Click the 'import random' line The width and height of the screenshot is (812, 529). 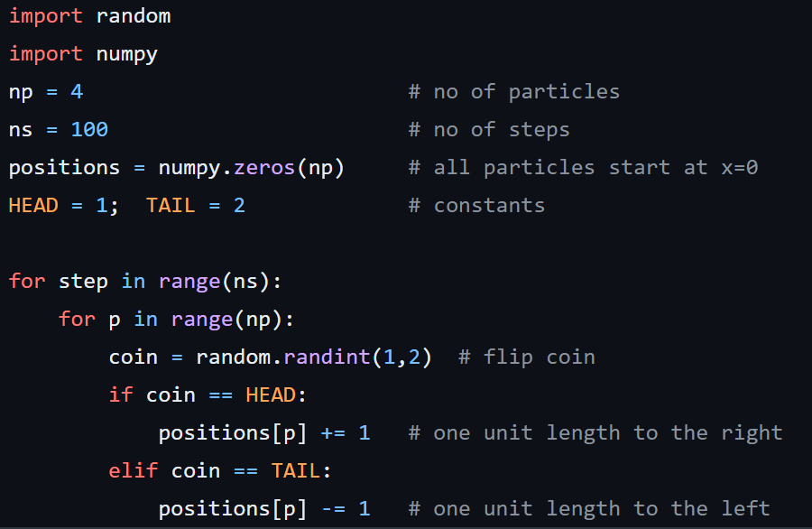coord(89,16)
